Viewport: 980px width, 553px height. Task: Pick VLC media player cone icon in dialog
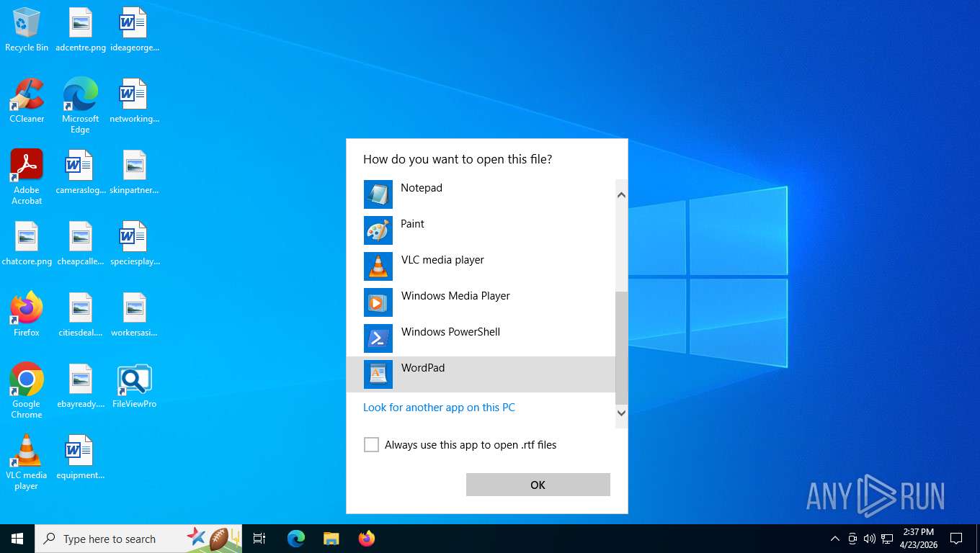click(378, 266)
